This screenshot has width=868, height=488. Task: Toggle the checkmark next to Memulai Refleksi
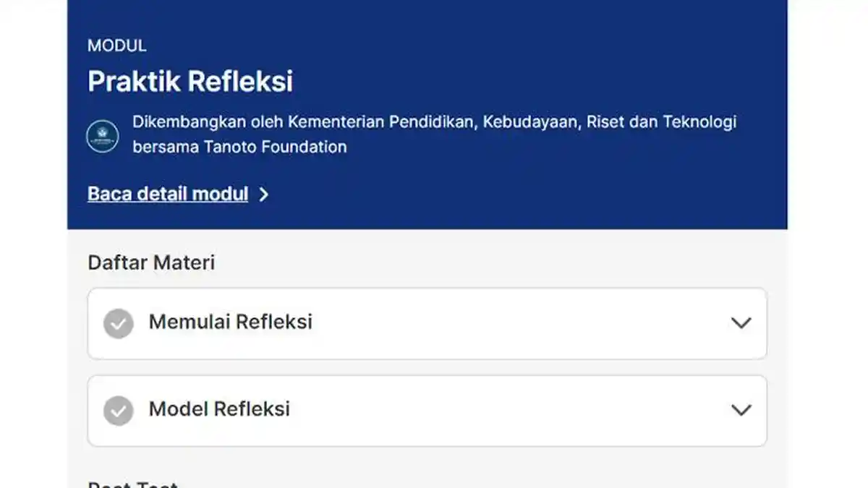119,323
